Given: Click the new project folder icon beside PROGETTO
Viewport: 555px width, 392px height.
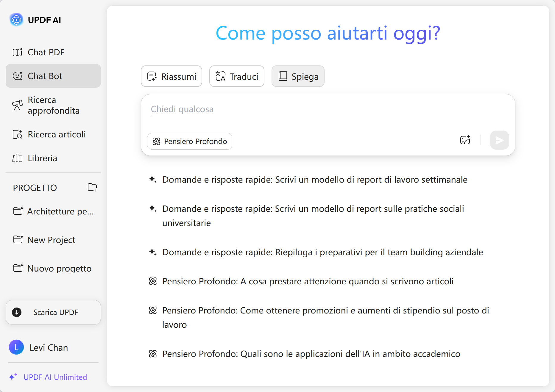Looking at the screenshot, I should pyautogui.click(x=92, y=187).
